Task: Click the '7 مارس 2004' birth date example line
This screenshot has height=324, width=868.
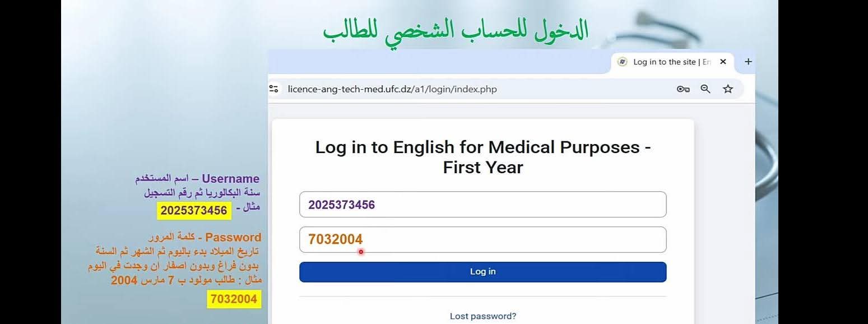Action: click(186, 280)
